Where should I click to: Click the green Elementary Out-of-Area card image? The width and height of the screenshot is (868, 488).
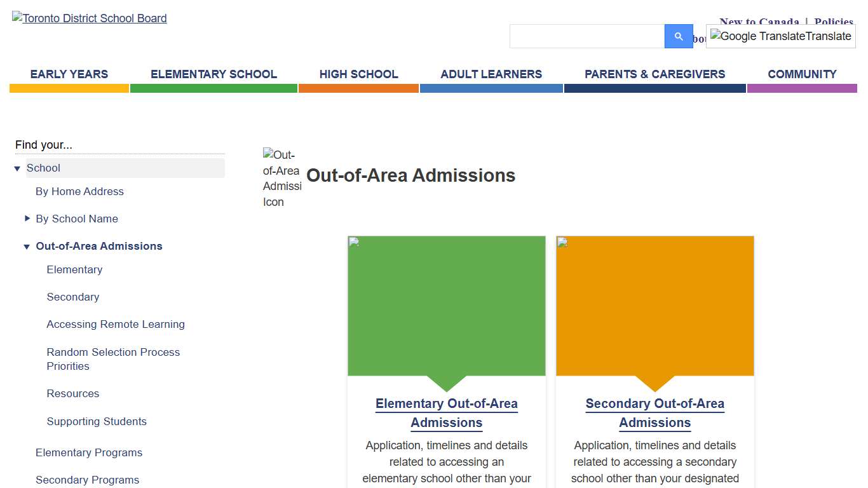tap(446, 305)
